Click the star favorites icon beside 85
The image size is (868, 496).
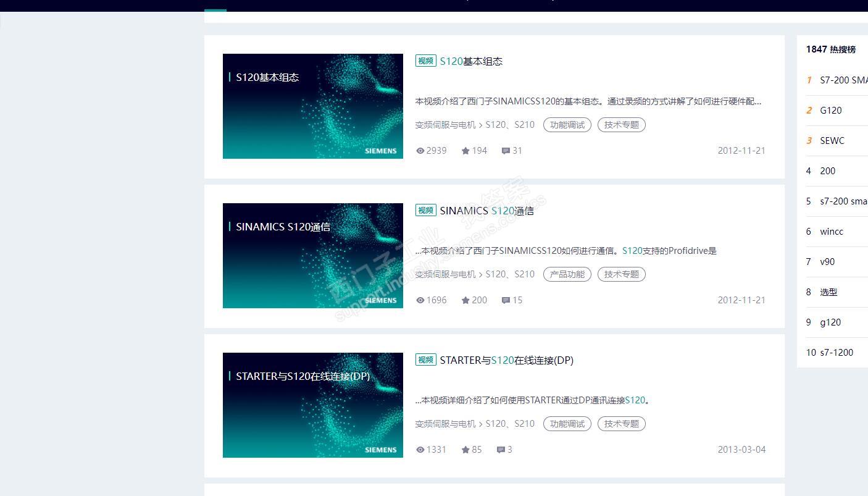point(465,450)
